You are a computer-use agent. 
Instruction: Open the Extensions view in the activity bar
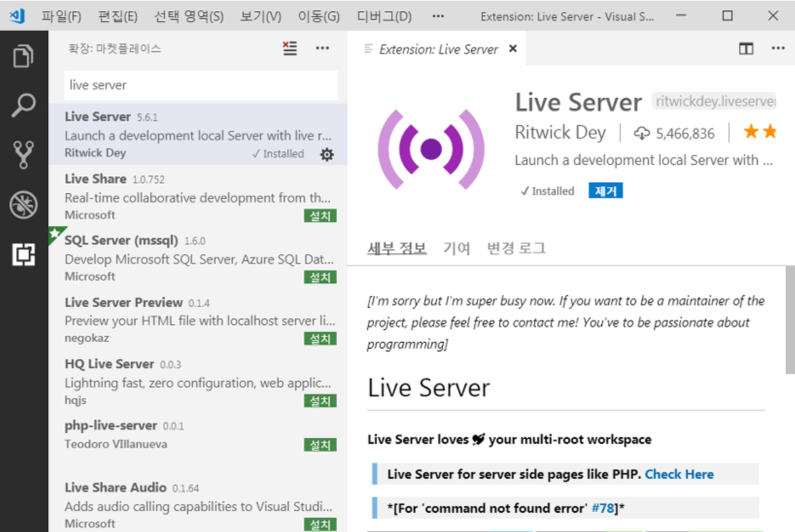click(23, 255)
